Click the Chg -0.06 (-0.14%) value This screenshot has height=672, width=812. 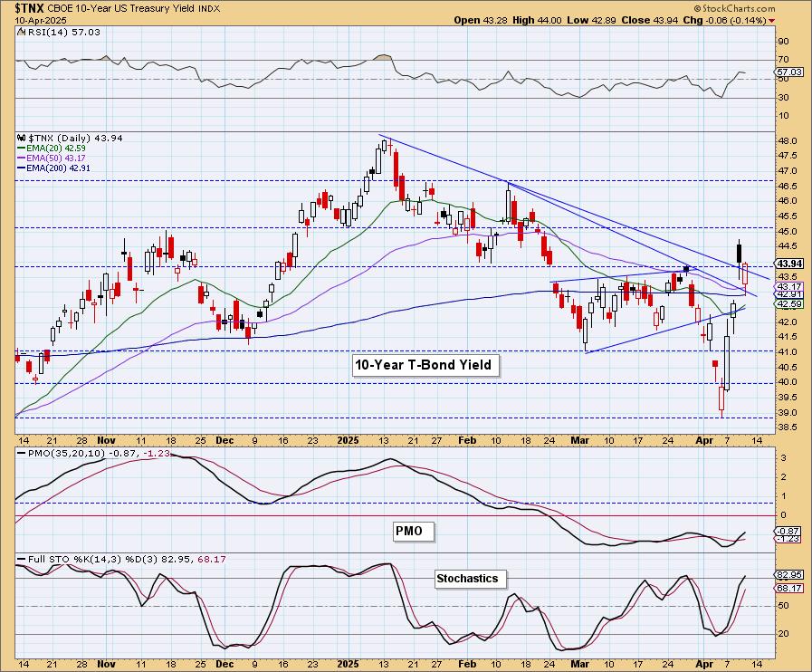tap(725, 20)
